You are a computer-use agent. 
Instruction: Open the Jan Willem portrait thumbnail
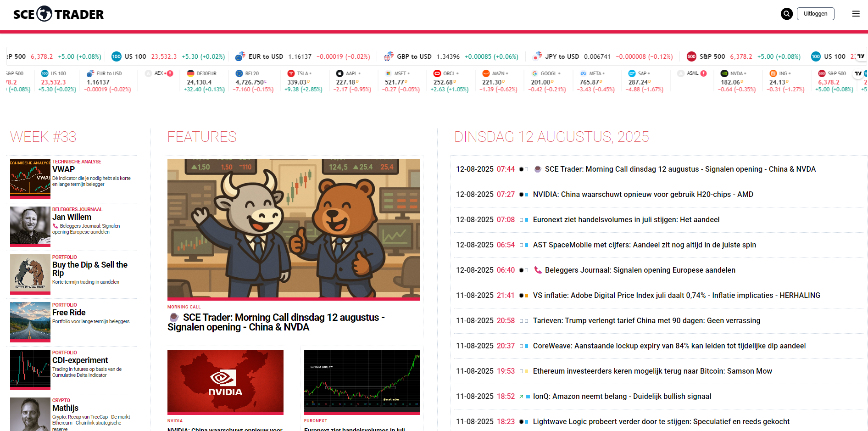pyautogui.click(x=30, y=227)
